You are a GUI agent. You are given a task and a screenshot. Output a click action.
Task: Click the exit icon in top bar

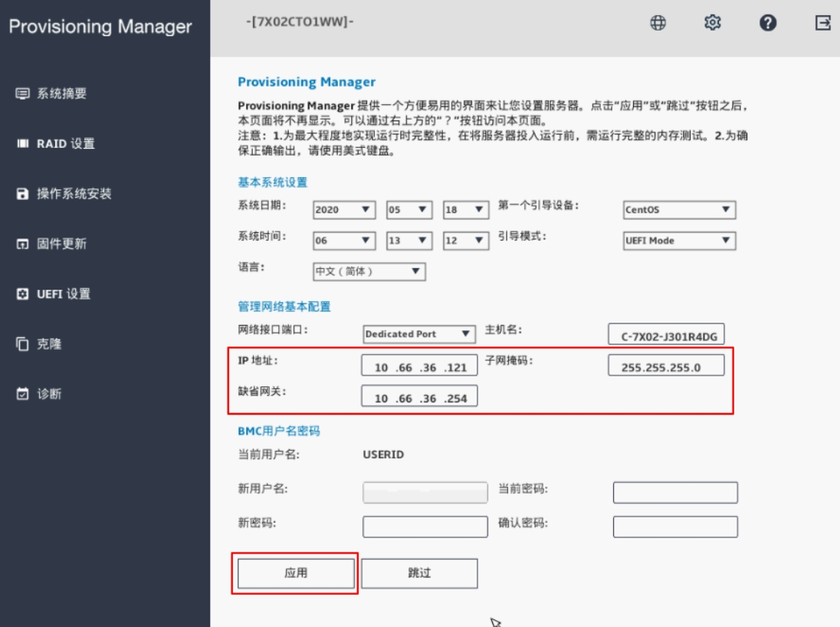822,23
